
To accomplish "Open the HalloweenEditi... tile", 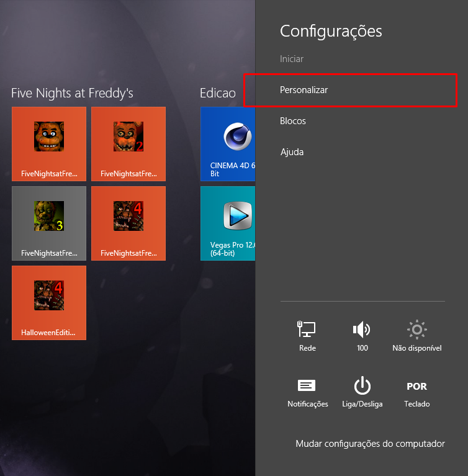I will click(x=49, y=303).
